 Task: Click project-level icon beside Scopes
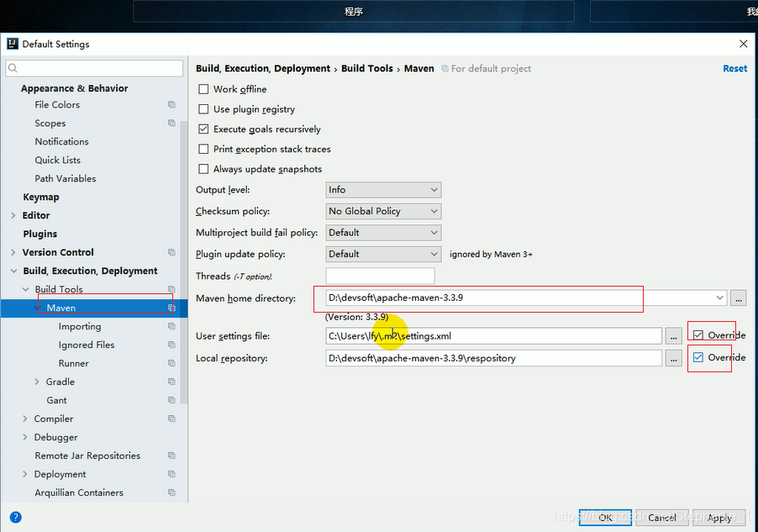coord(171,123)
